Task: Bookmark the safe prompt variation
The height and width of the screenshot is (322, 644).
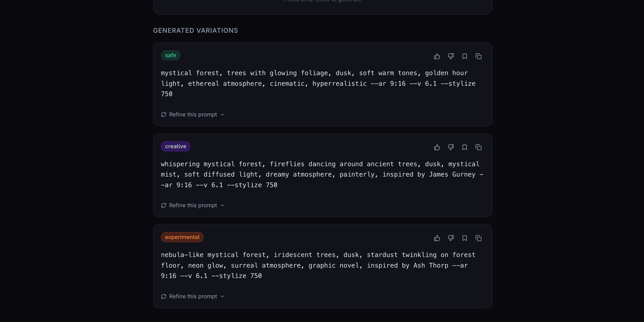Action: click(465, 56)
